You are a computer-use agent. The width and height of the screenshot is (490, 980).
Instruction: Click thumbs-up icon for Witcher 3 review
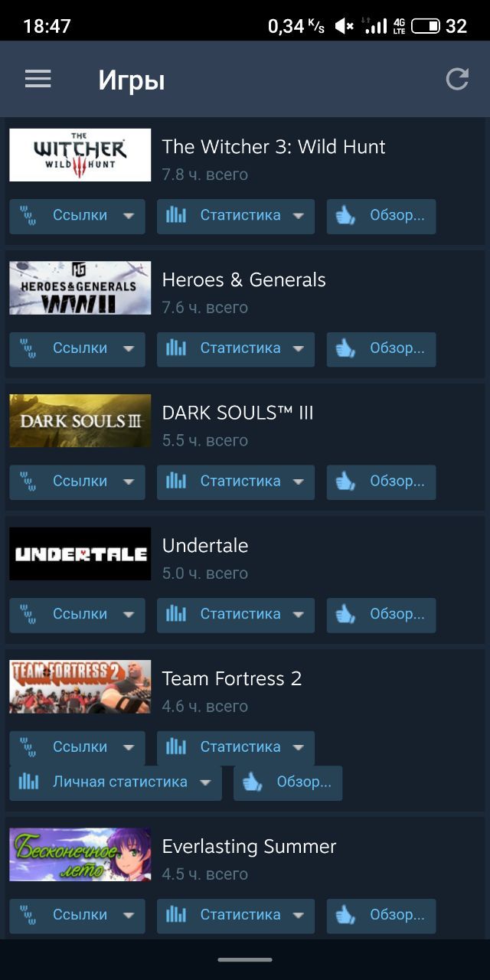(345, 216)
